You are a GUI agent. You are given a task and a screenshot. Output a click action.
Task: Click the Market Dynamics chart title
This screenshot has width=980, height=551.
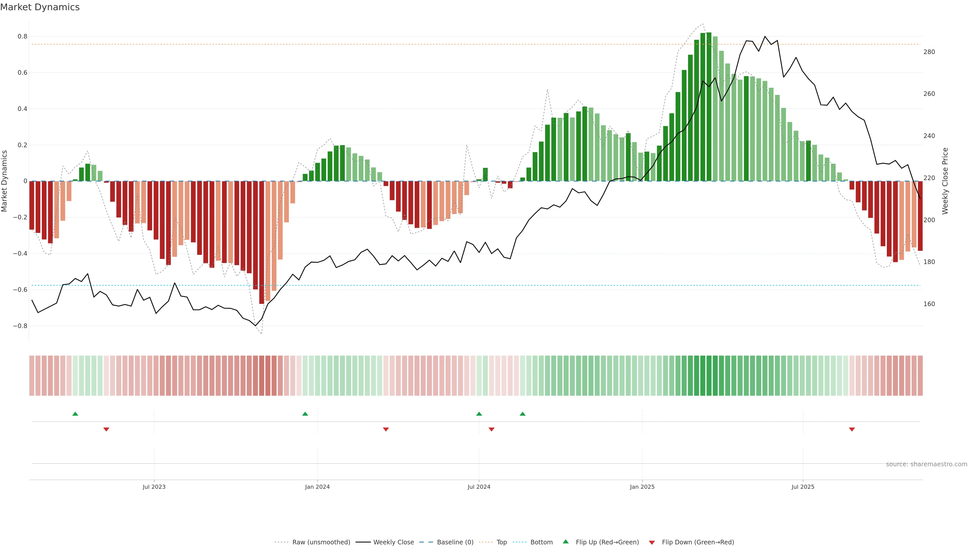point(40,7)
